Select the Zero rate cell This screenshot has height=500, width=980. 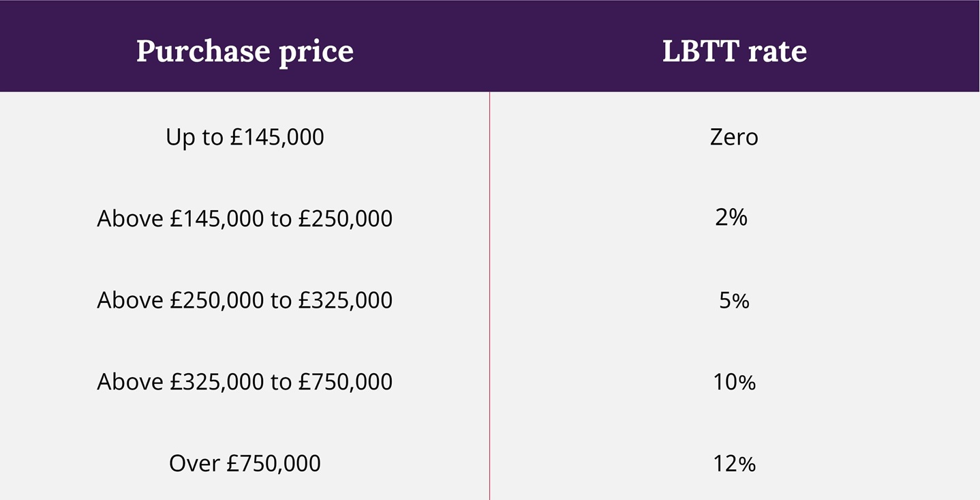pyautogui.click(x=734, y=137)
